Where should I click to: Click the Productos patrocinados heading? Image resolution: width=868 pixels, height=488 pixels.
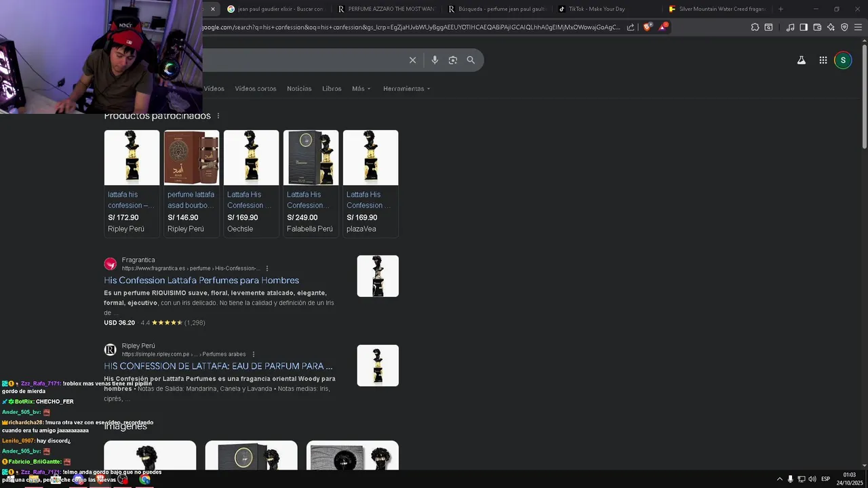point(157,116)
